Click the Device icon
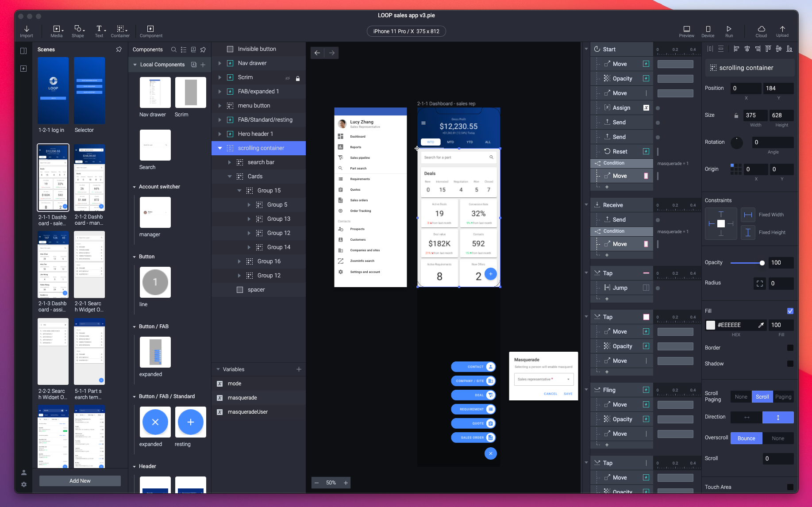 pyautogui.click(x=708, y=31)
